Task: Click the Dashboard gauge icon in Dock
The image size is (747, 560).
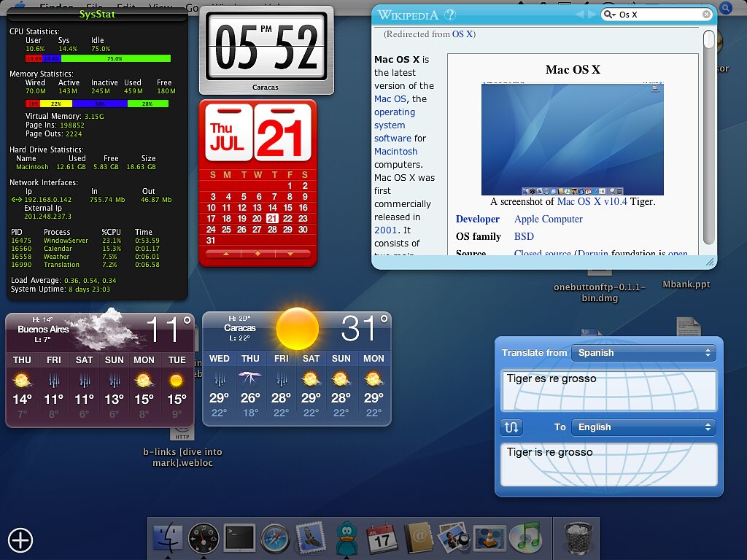Action: click(204, 539)
